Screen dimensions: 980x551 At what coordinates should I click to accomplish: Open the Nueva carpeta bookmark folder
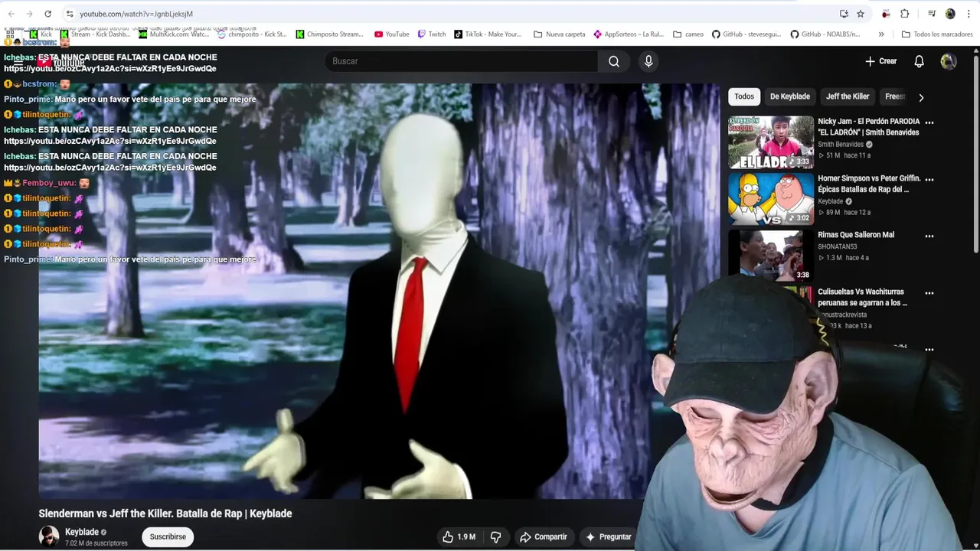[560, 34]
